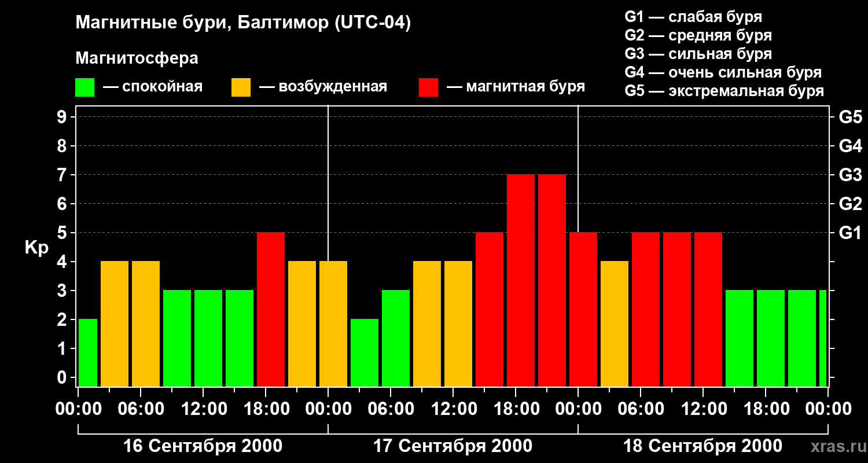868x463 pixels.
Task: Click the '06:00' time label above 18 Сентября
Action: [x=641, y=409]
